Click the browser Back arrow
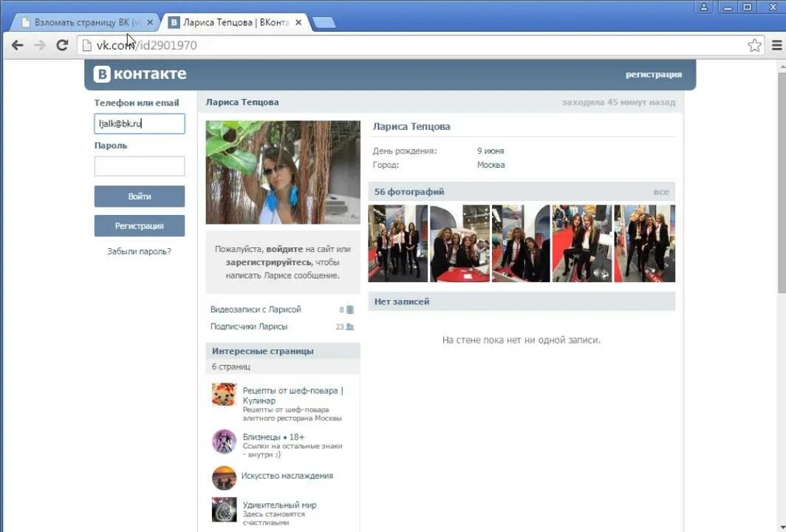786x532 pixels. pyautogui.click(x=18, y=46)
